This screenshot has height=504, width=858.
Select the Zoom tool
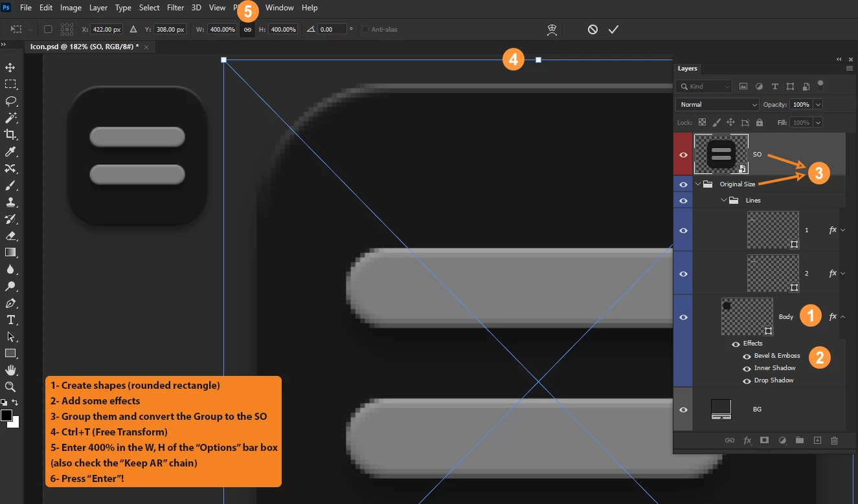[10, 387]
